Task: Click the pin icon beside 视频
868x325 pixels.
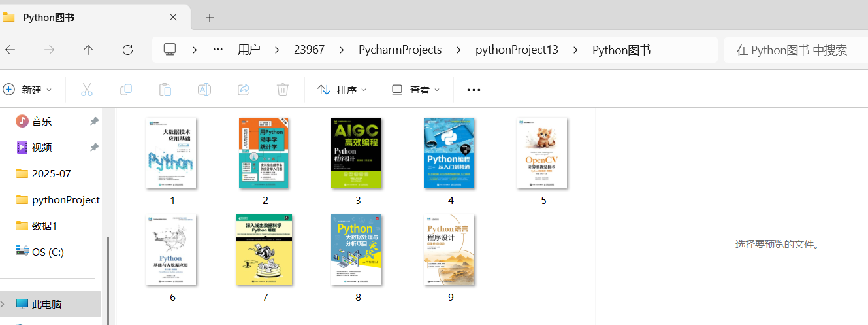Action: click(x=94, y=148)
